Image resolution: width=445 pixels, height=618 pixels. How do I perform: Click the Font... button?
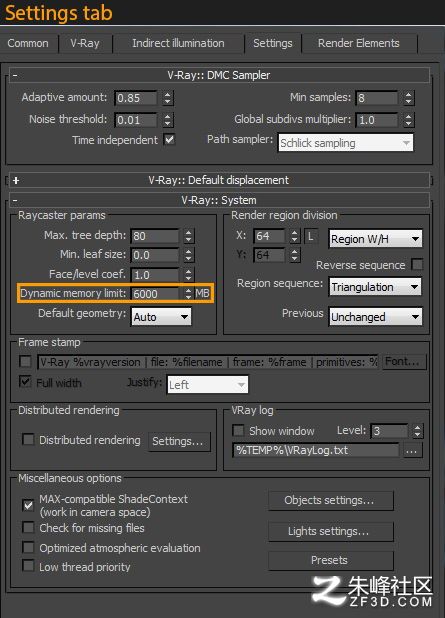coord(404,361)
